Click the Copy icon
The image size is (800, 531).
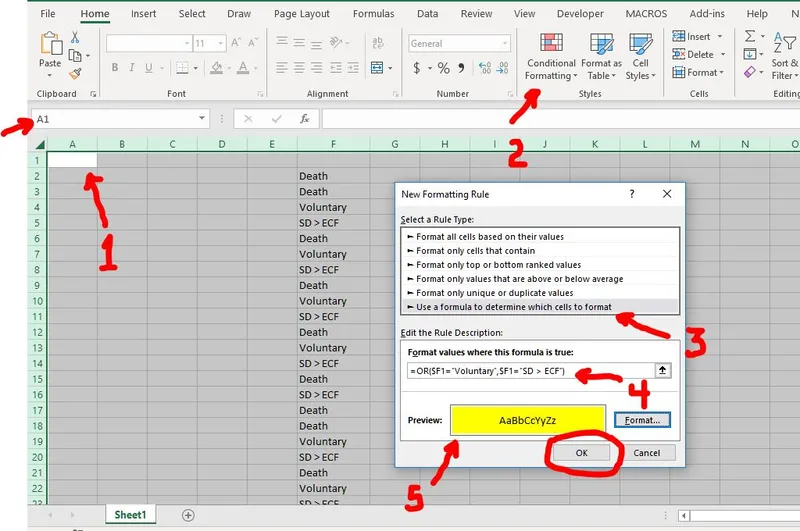[75, 55]
